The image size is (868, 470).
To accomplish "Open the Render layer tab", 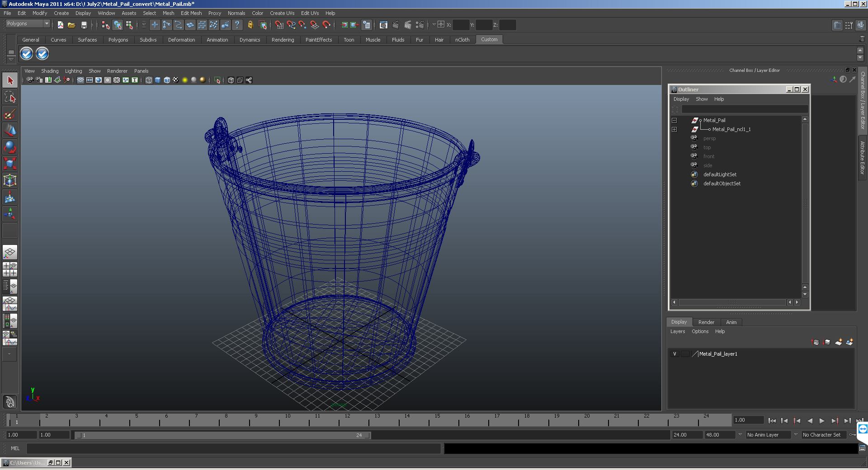I will point(706,322).
